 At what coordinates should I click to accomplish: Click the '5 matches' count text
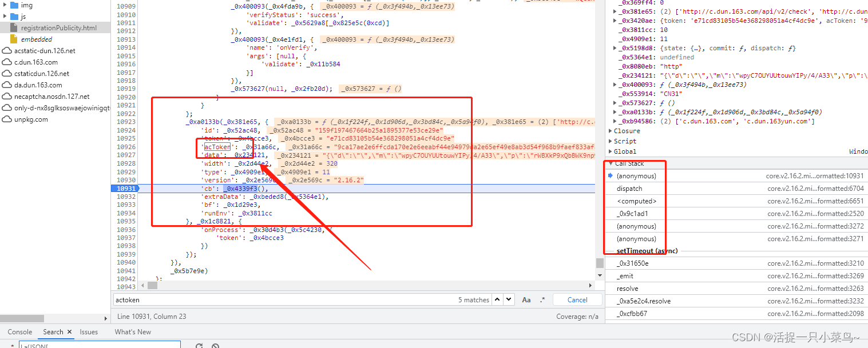tap(474, 300)
